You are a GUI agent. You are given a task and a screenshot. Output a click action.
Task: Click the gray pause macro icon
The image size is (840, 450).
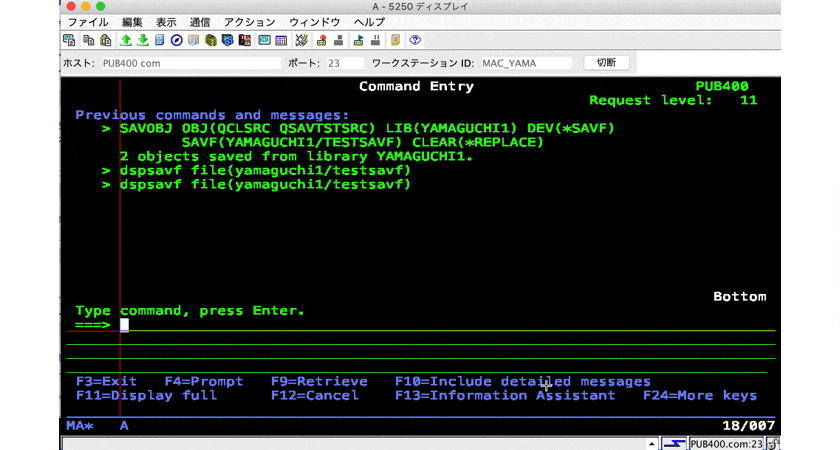point(376,40)
